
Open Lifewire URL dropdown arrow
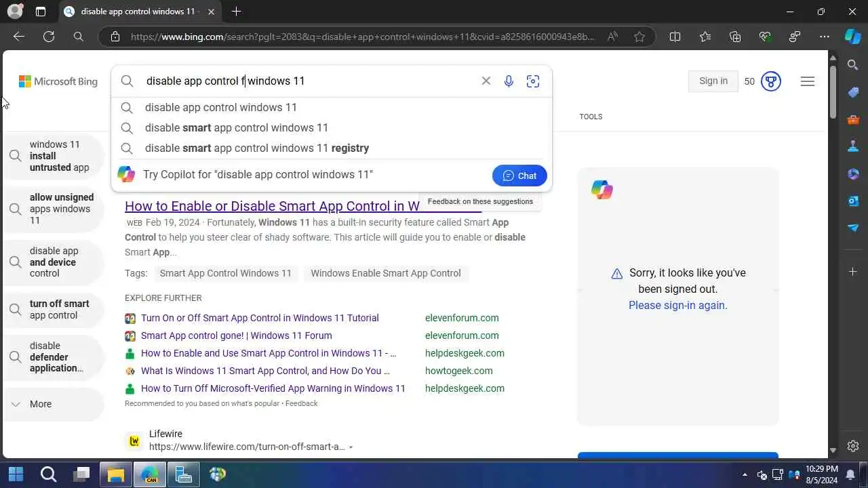[351, 447]
